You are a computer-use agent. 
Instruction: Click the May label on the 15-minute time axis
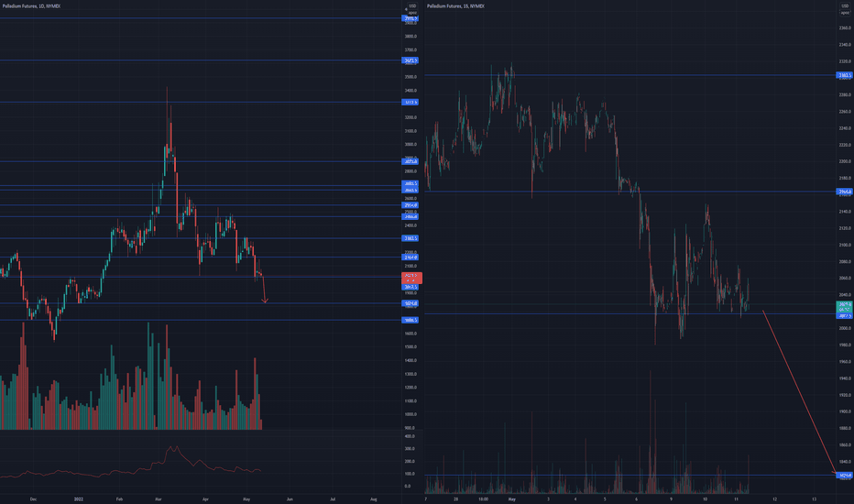pos(511,499)
